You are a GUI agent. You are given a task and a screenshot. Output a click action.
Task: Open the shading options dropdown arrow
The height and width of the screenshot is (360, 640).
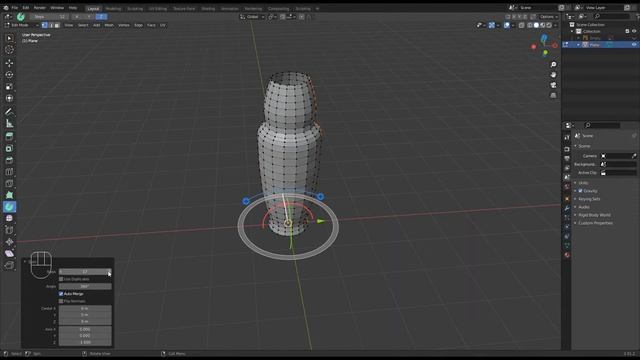(x=556, y=25)
